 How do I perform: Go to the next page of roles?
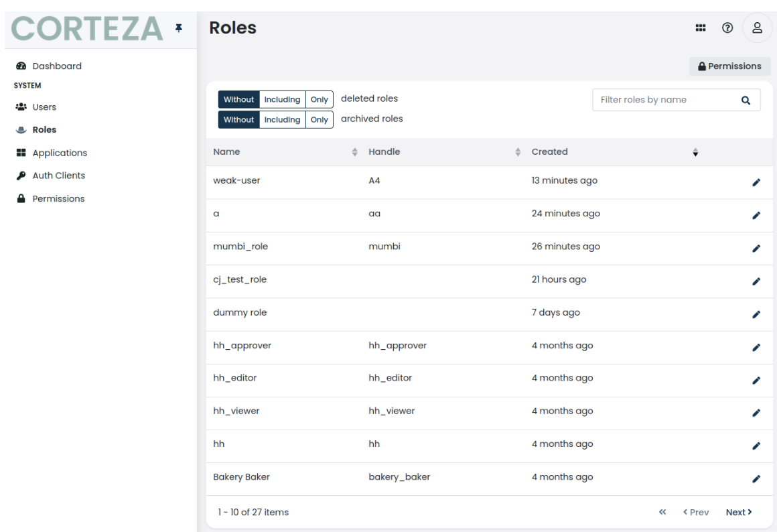pos(739,512)
